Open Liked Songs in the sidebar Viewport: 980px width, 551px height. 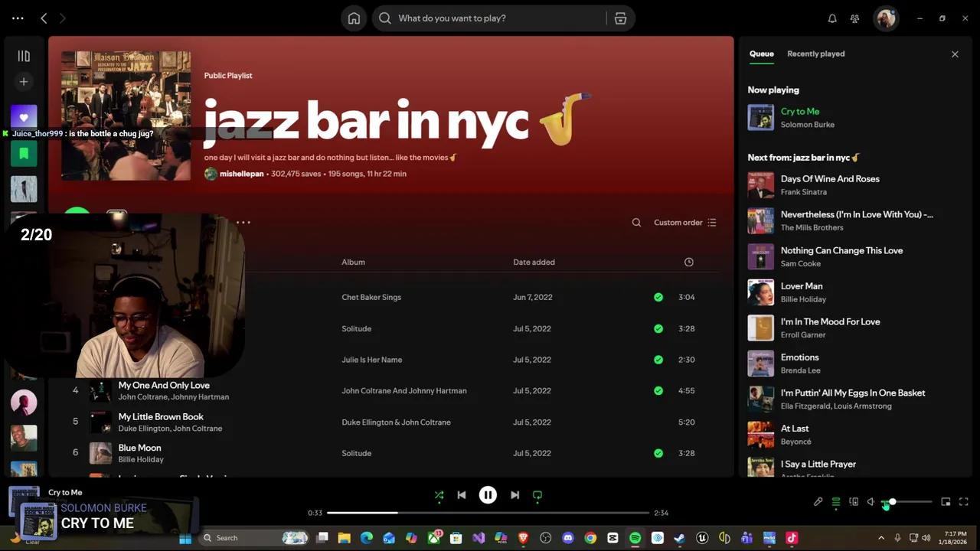pyautogui.click(x=24, y=117)
